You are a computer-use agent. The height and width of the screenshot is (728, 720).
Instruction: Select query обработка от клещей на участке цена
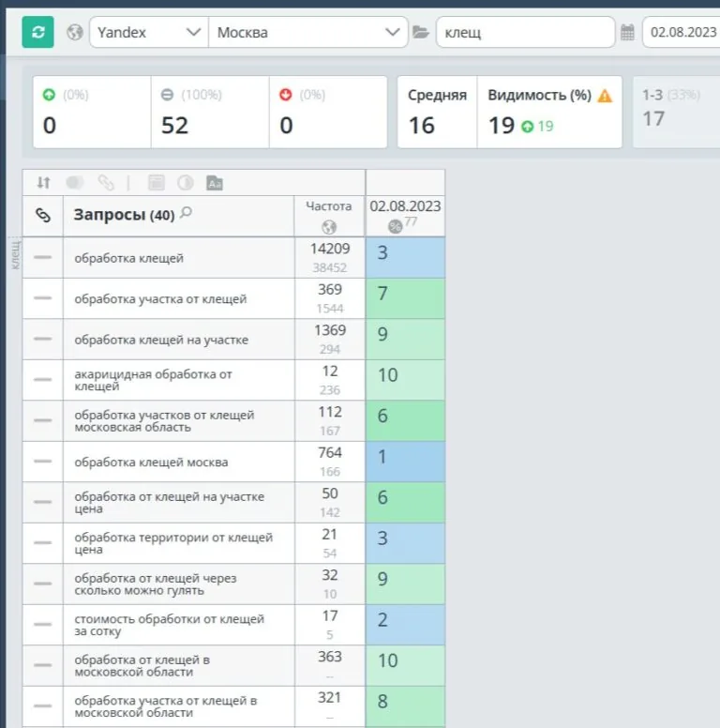click(170, 503)
